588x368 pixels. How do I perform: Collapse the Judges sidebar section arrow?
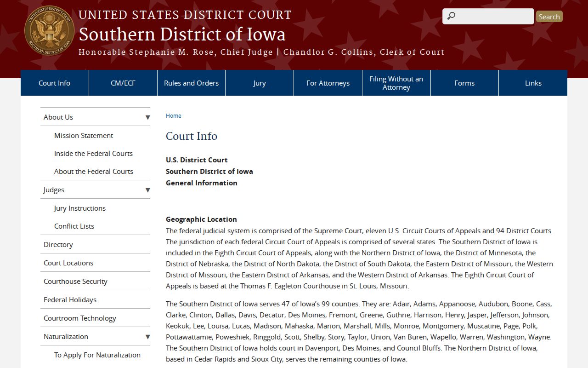[x=147, y=190]
